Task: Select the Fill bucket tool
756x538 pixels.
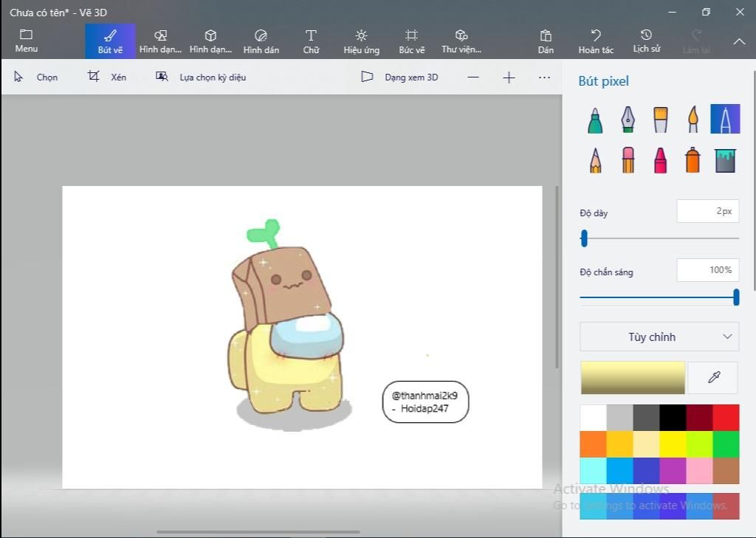Action: coord(725,160)
